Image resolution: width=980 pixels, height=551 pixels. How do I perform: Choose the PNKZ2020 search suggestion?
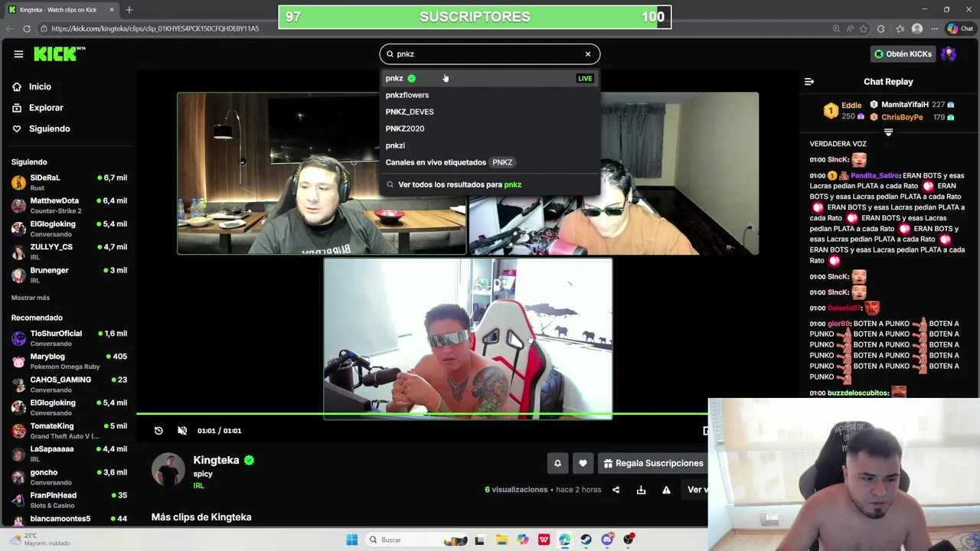(x=490, y=129)
